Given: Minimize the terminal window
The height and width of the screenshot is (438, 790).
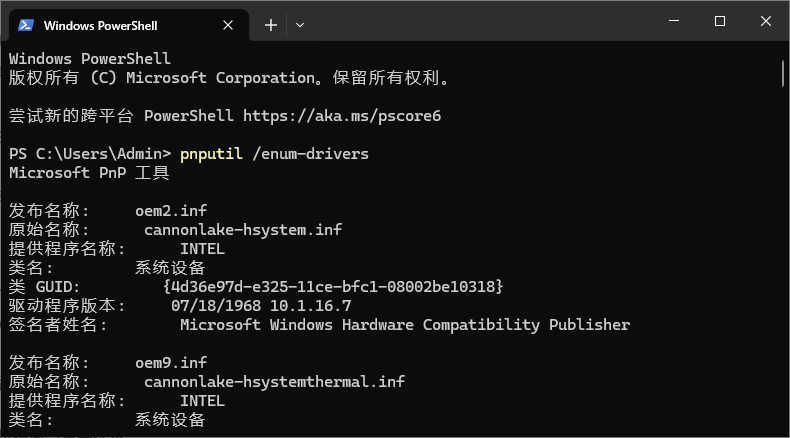Looking at the screenshot, I should [x=672, y=22].
